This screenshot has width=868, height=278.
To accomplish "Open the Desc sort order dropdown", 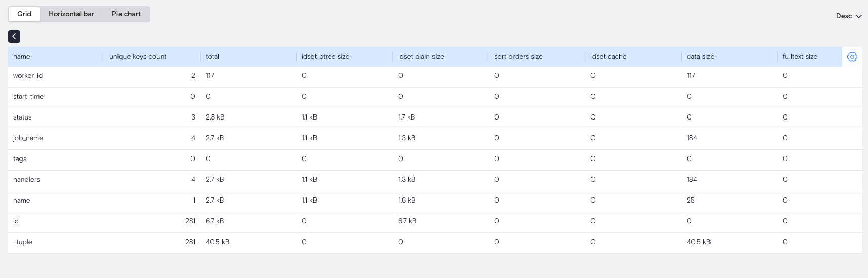I will pos(848,16).
